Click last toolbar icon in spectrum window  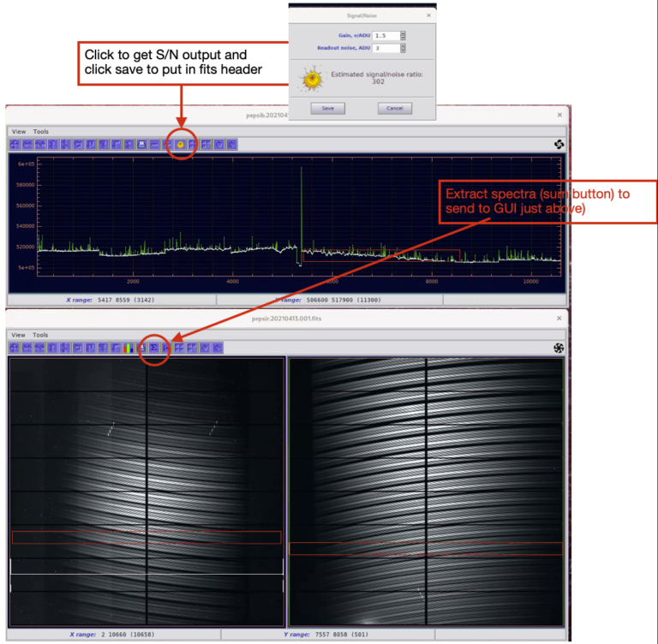coord(231,145)
